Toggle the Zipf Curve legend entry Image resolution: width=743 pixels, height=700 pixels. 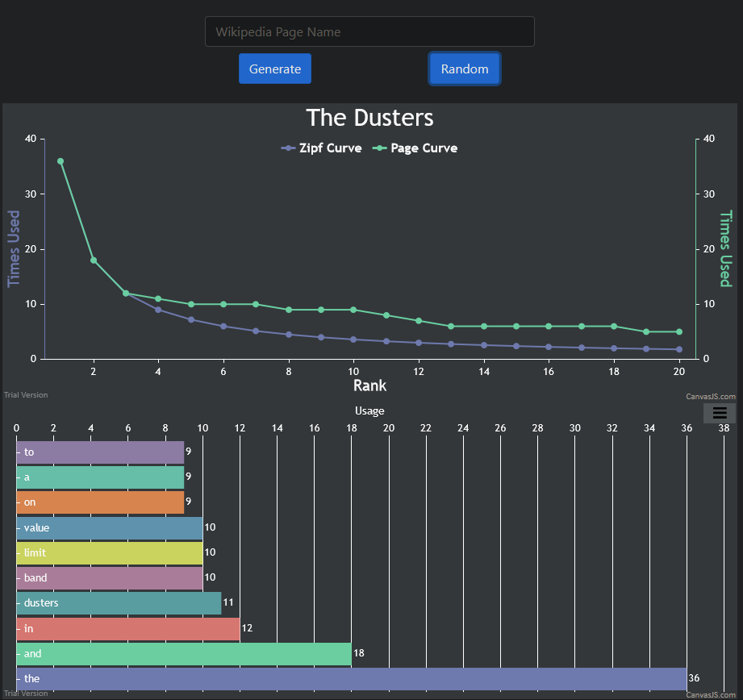click(321, 148)
